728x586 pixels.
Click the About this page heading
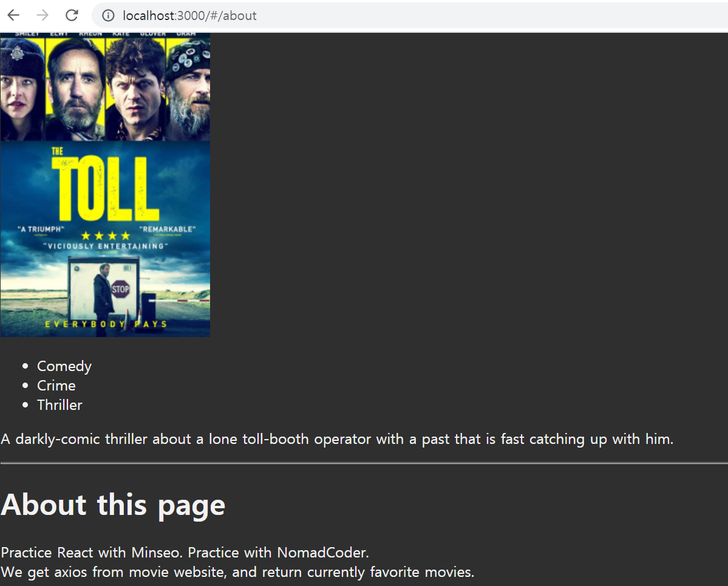click(113, 505)
